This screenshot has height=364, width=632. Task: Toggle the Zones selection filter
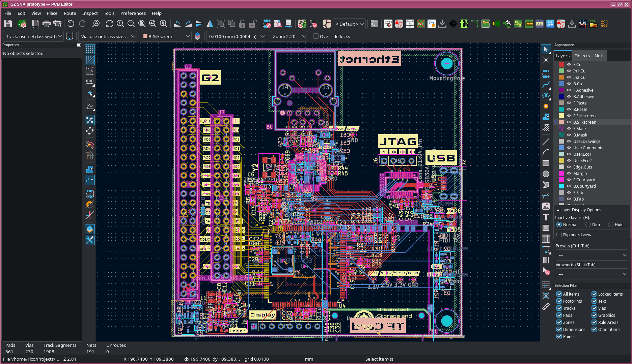[x=559, y=322]
